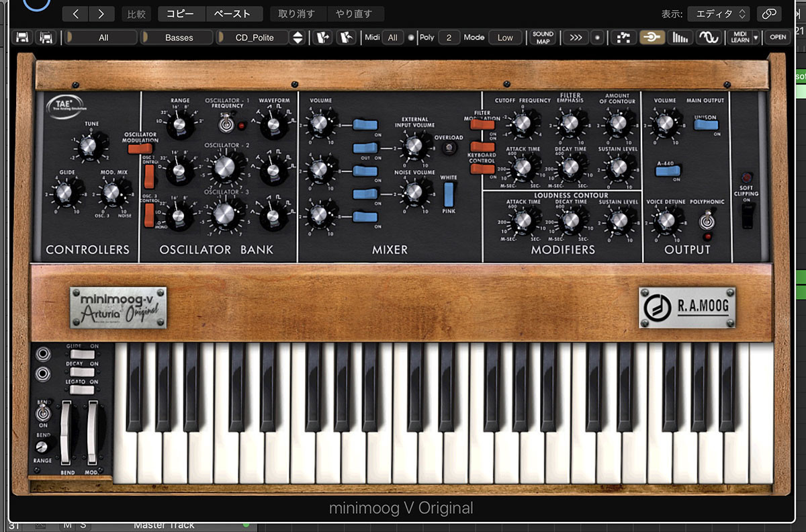The image size is (806, 532).
Task: Toggle the Filter Modulation switch
Action: [x=482, y=124]
